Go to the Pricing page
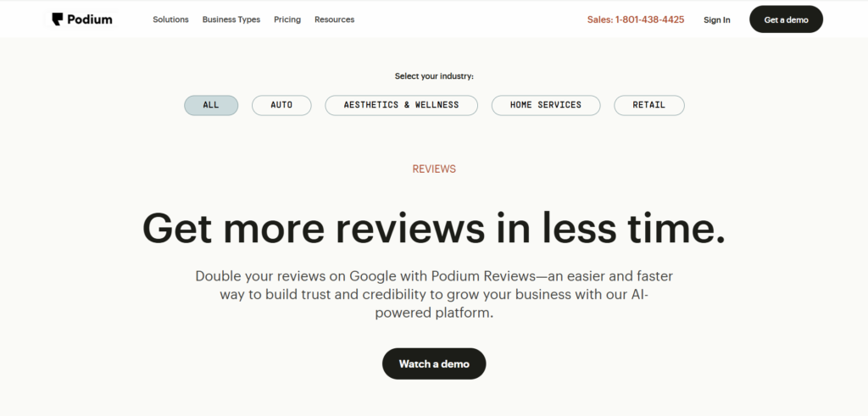 pyautogui.click(x=287, y=19)
